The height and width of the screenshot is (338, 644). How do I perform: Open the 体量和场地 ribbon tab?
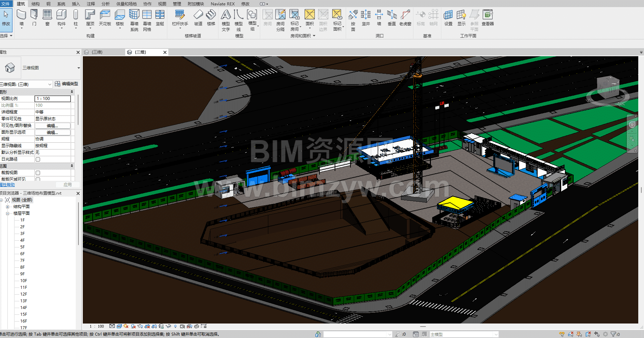pos(127,4)
